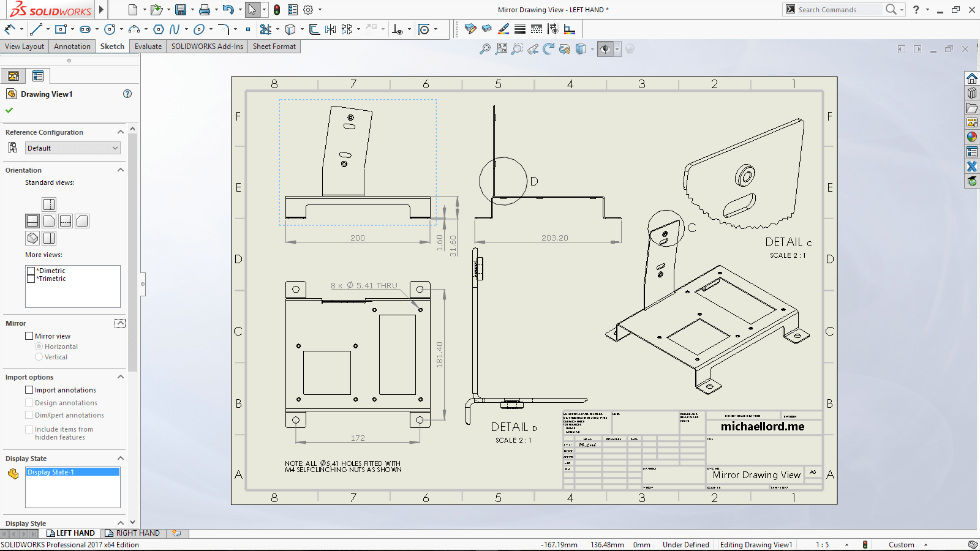Screen dimensions: 980x551
Task: Select the Offset Entities tool
Action: tap(314, 29)
